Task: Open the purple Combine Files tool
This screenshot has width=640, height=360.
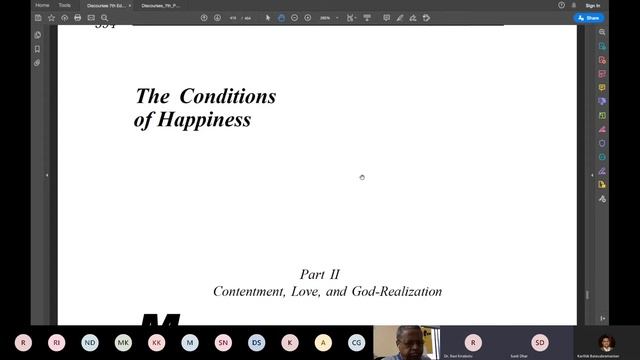Action: pos(602,102)
